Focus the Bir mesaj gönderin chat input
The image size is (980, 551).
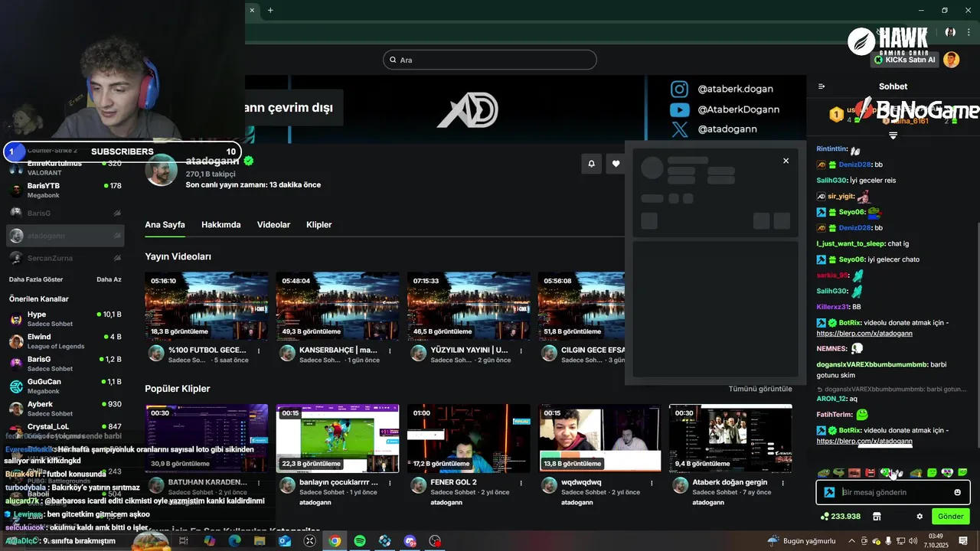[x=892, y=492]
